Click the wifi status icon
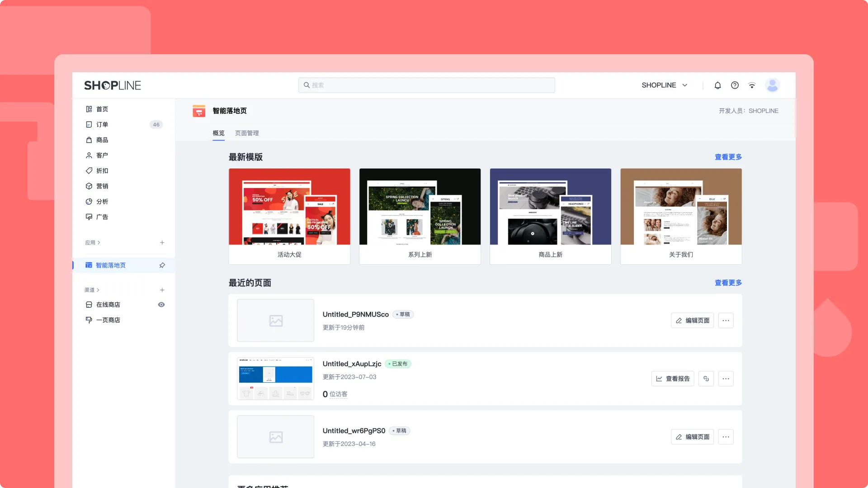The height and width of the screenshot is (488, 868). tap(752, 85)
